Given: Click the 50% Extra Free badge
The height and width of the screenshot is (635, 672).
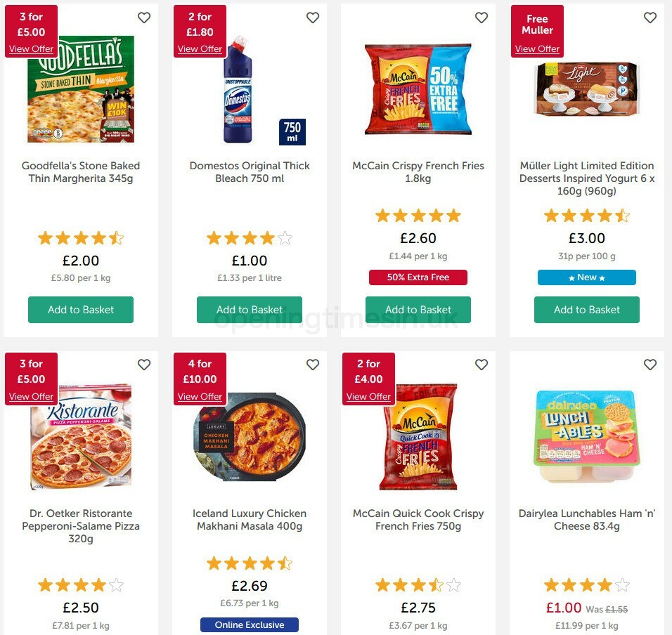Looking at the screenshot, I should click(418, 277).
